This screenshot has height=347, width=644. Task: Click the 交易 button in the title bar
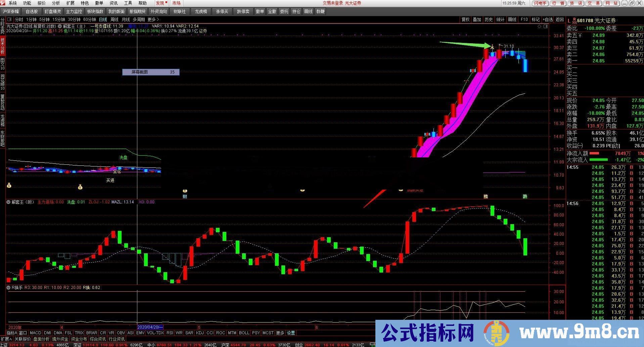tap(593, 3)
